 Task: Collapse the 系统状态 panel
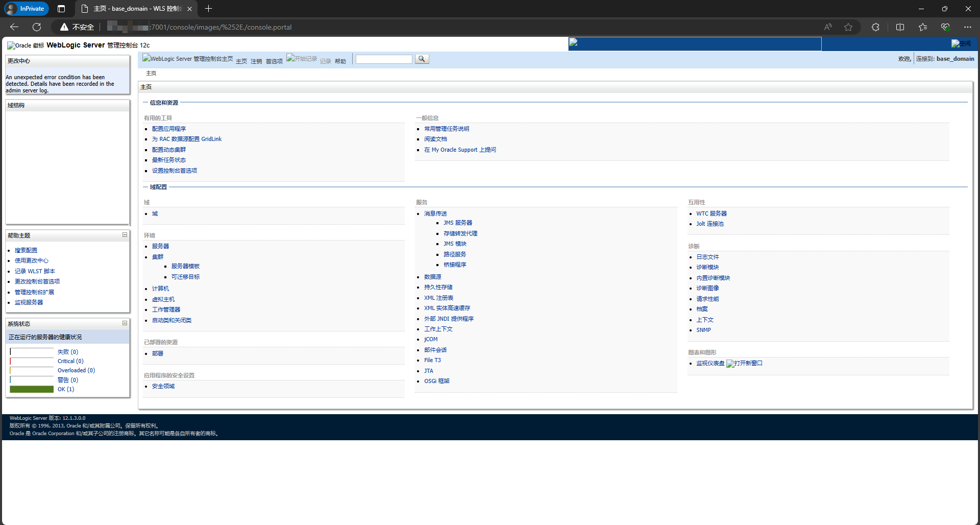coord(125,323)
